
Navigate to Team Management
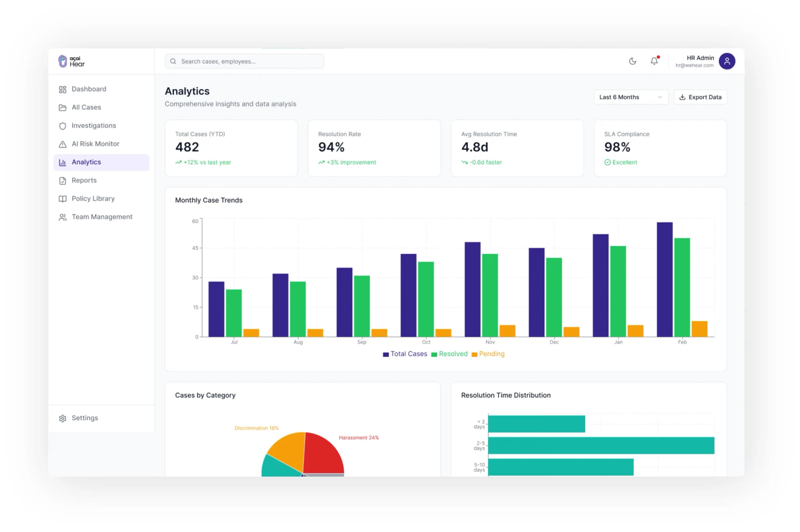pyautogui.click(x=102, y=217)
